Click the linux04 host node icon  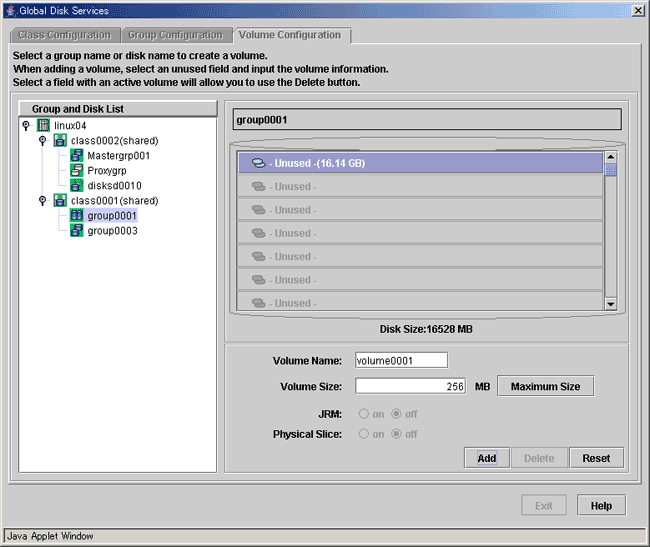click(x=44, y=126)
